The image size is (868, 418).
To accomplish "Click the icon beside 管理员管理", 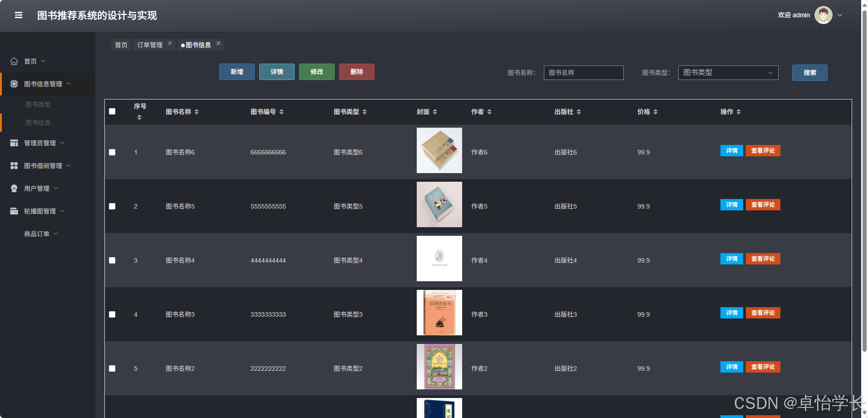I will point(14,143).
